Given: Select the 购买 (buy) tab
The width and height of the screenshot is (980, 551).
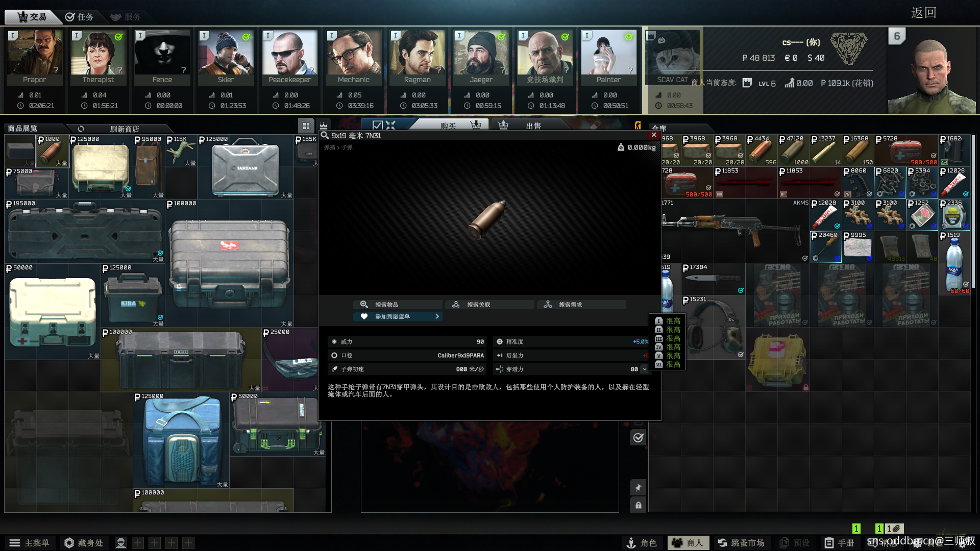Looking at the screenshot, I should point(448,126).
